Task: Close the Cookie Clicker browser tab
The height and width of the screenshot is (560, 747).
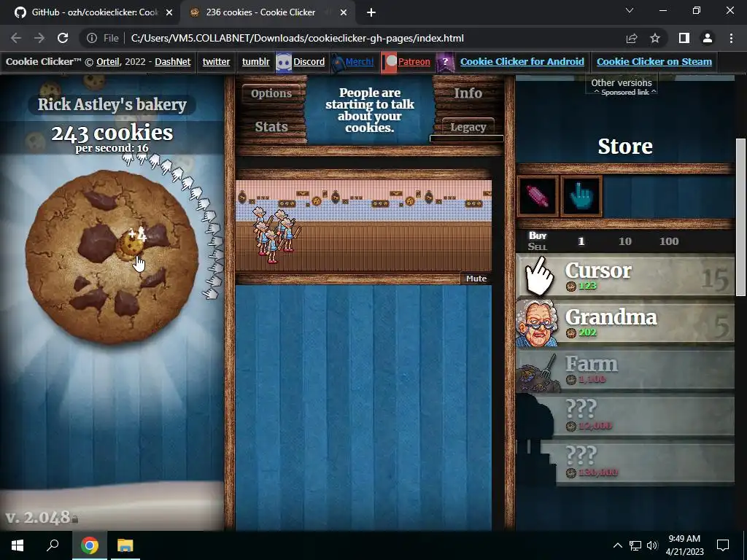Action: click(344, 12)
